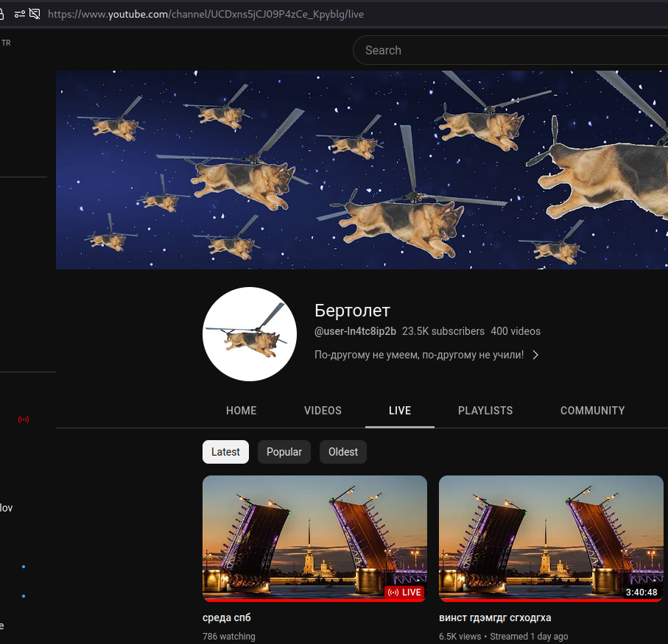Expand the channel description with the chevron arrow
Screen dimensions: 668x644
(536, 355)
